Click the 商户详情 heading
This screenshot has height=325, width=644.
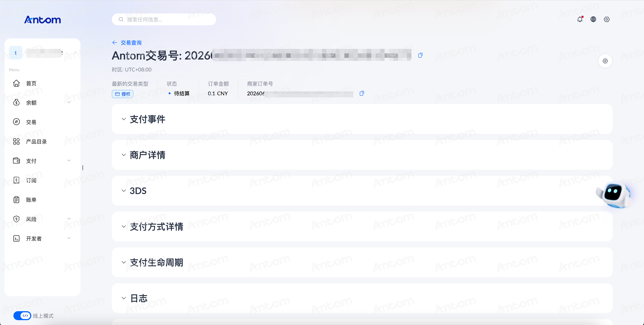point(148,155)
